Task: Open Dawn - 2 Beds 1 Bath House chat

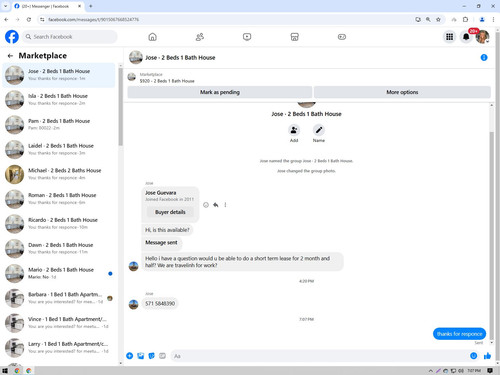Action: [59, 248]
